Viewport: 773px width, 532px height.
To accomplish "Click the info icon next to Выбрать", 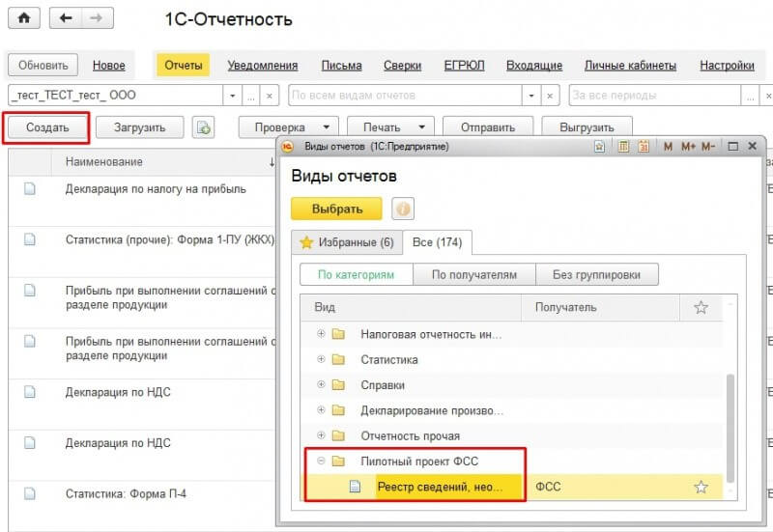I will [403, 209].
